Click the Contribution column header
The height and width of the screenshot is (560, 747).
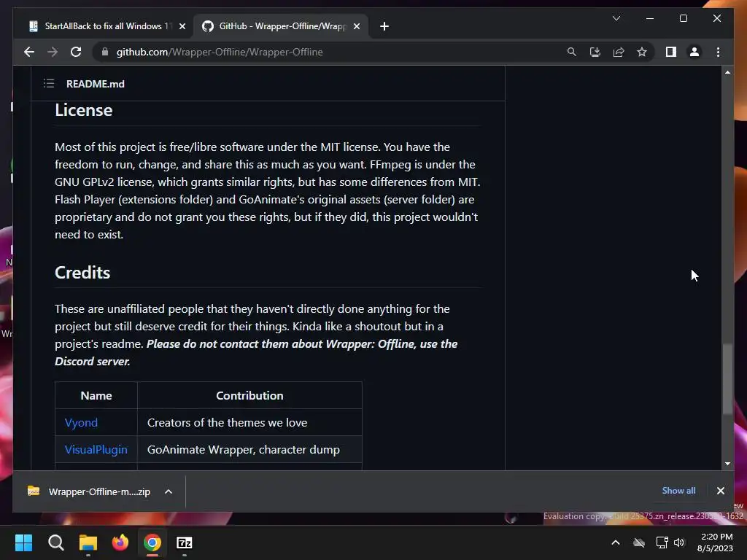[249, 395]
